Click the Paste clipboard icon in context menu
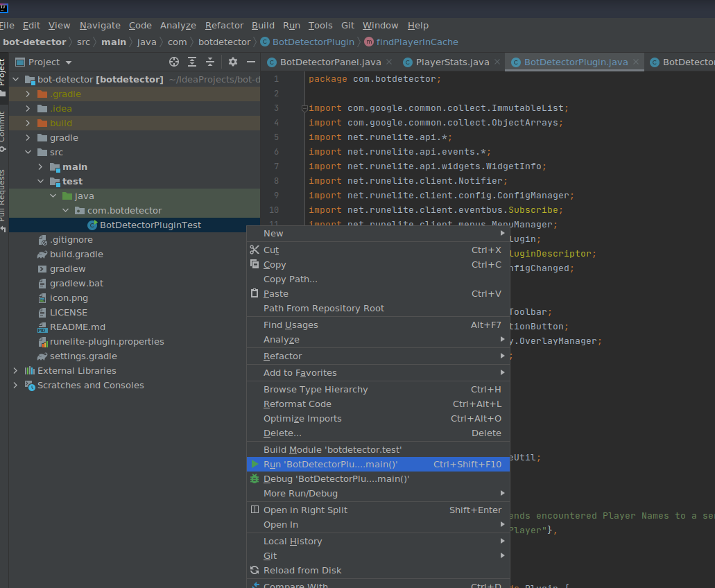The image size is (715, 588). 255,293
